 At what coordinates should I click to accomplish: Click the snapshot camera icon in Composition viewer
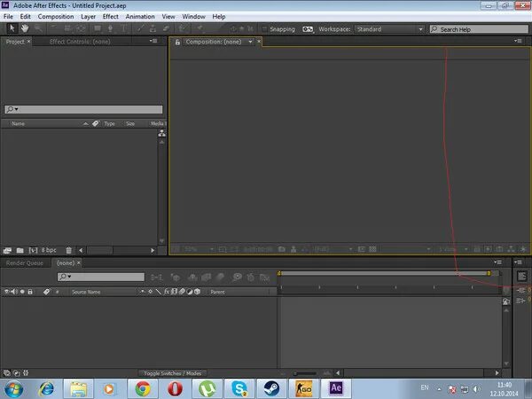[x=282, y=249]
